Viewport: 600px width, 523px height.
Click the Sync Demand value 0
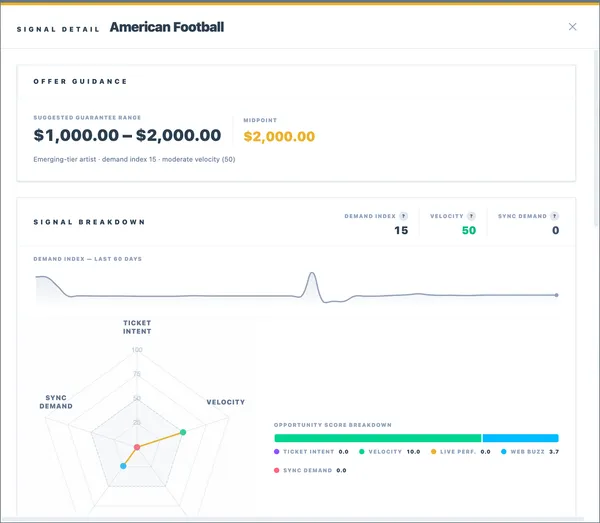click(556, 230)
